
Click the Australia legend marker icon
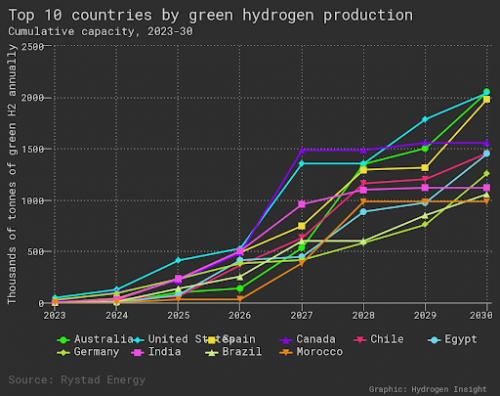63,340
